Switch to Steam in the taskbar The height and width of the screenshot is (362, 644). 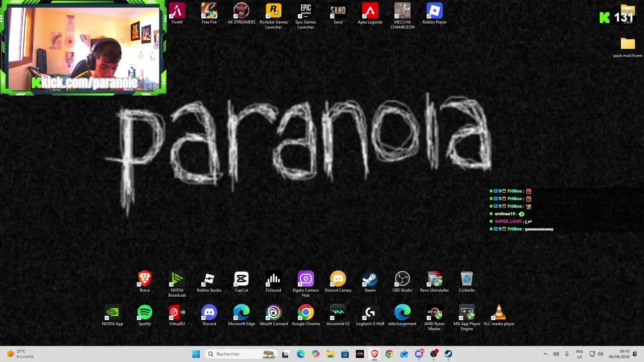448,354
